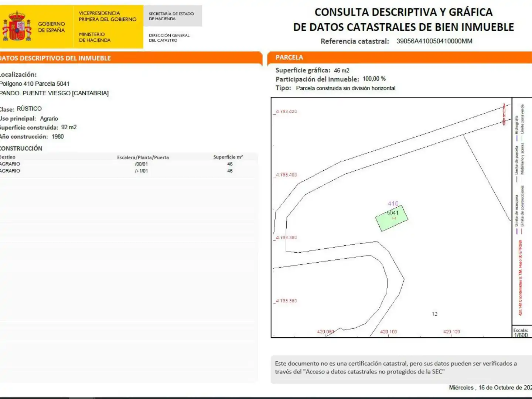Select the green parcel 5041 on map

[392, 218]
